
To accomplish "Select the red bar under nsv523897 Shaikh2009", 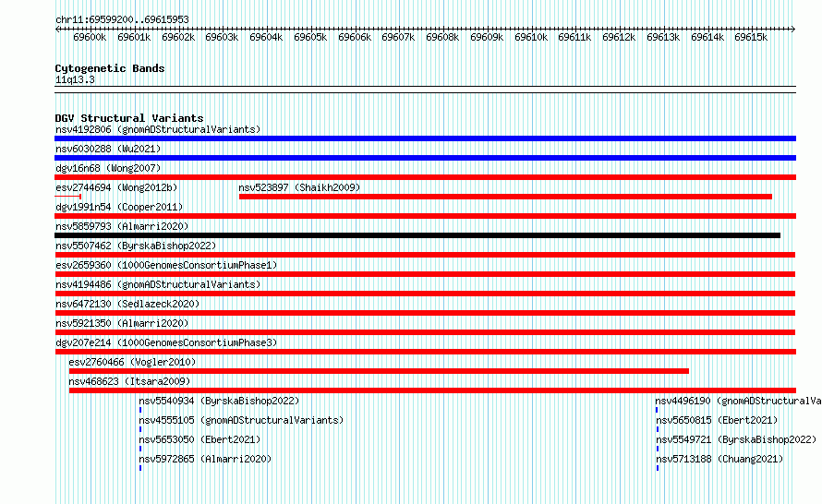I will (x=505, y=197).
